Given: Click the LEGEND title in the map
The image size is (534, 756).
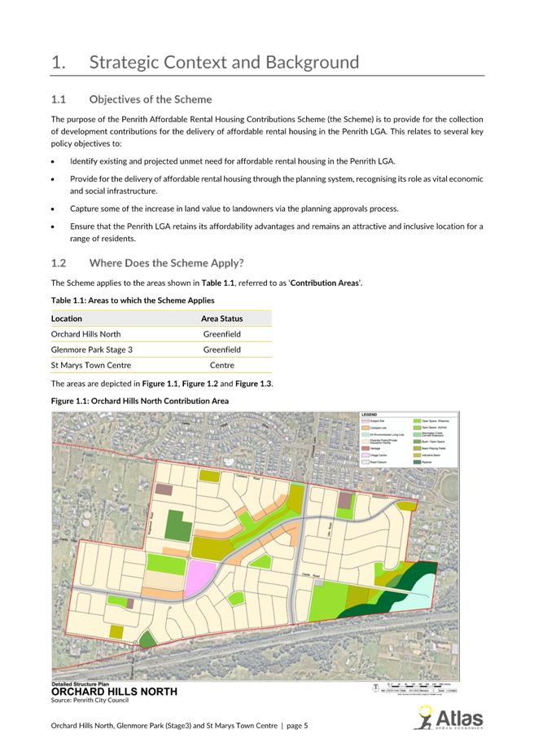Looking at the screenshot, I should point(370,415).
